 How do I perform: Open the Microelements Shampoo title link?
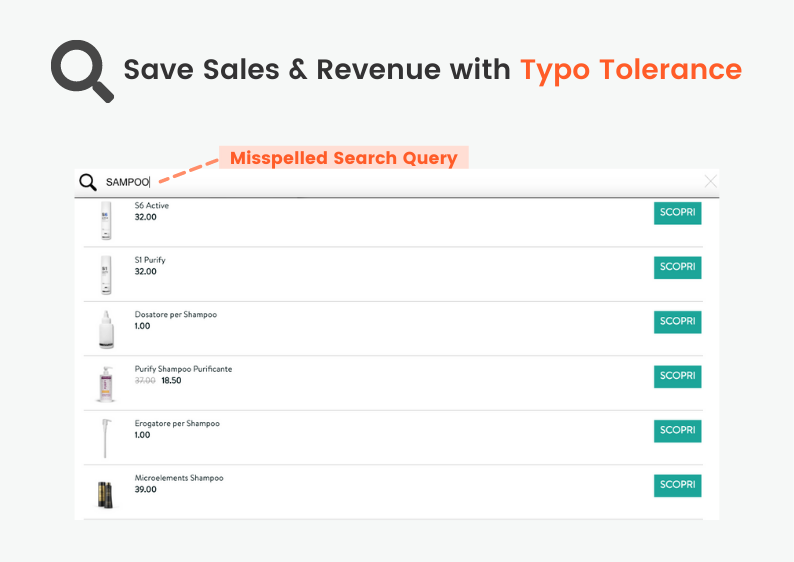(x=179, y=478)
